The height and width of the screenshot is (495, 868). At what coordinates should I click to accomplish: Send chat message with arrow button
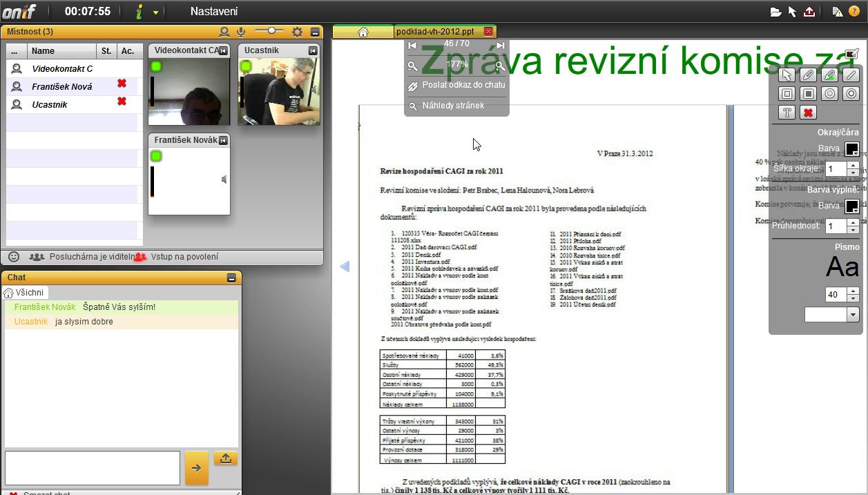(197, 468)
